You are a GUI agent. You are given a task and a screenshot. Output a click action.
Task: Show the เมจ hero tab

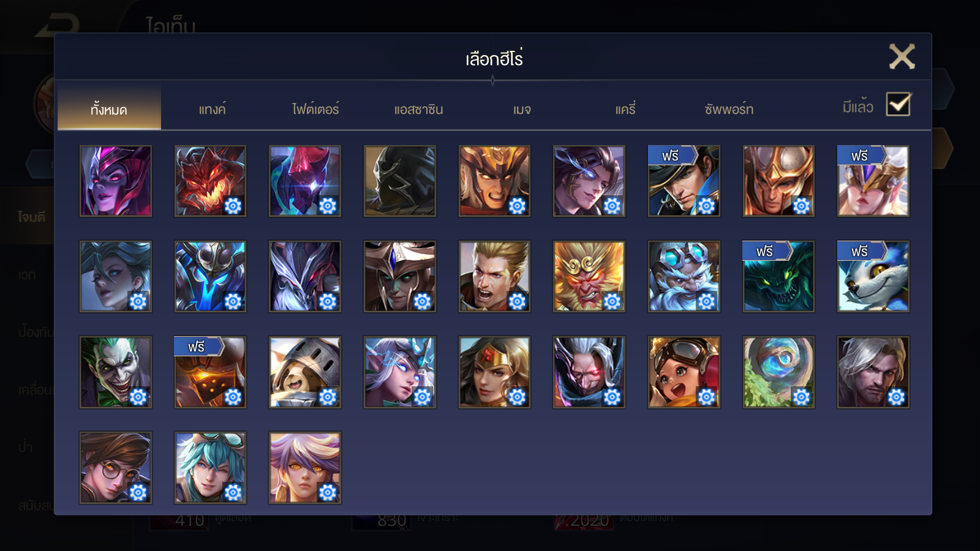coord(522,110)
